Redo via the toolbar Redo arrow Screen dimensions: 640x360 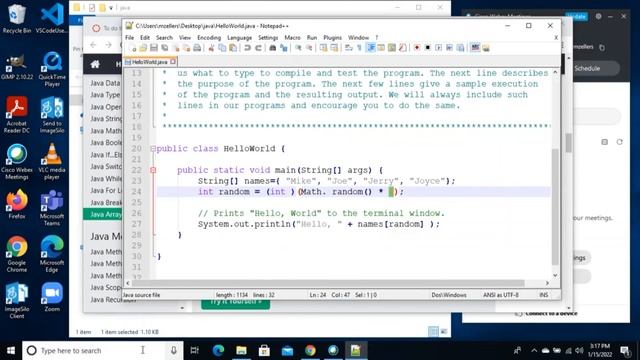[258, 48]
